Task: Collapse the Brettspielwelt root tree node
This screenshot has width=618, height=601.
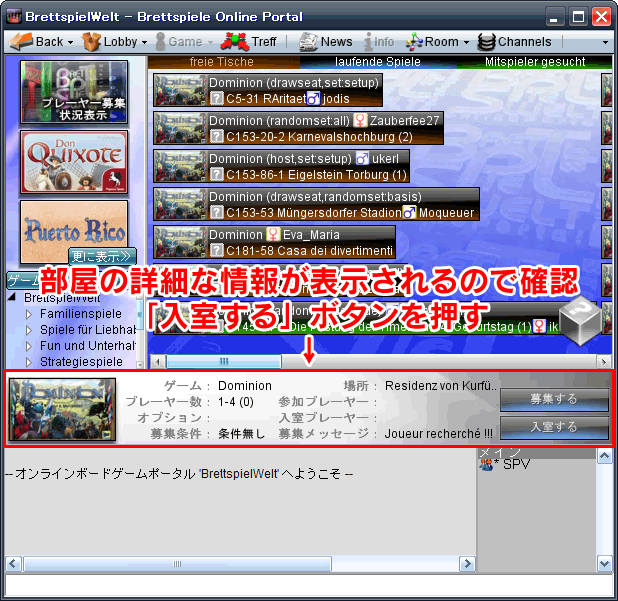Action: coord(13,298)
